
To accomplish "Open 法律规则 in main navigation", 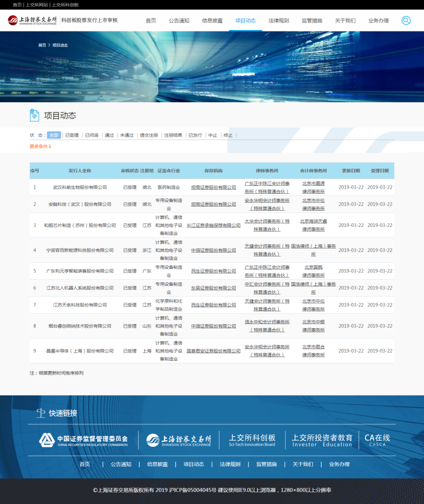I will pos(279,20).
